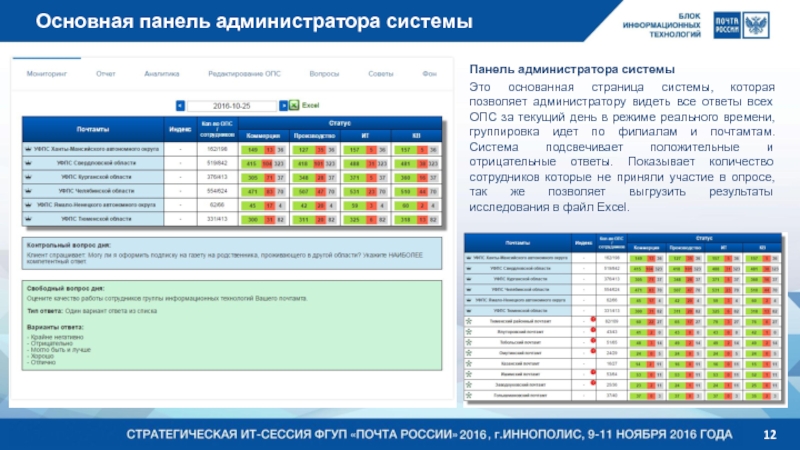Click the 519/842 count cell in main panel

tap(217, 163)
